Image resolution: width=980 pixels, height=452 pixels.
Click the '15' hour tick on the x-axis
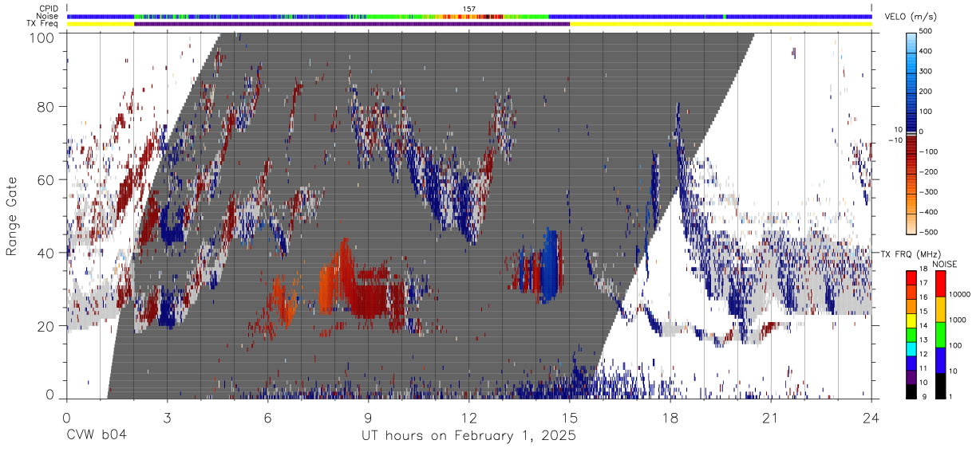click(x=570, y=418)
